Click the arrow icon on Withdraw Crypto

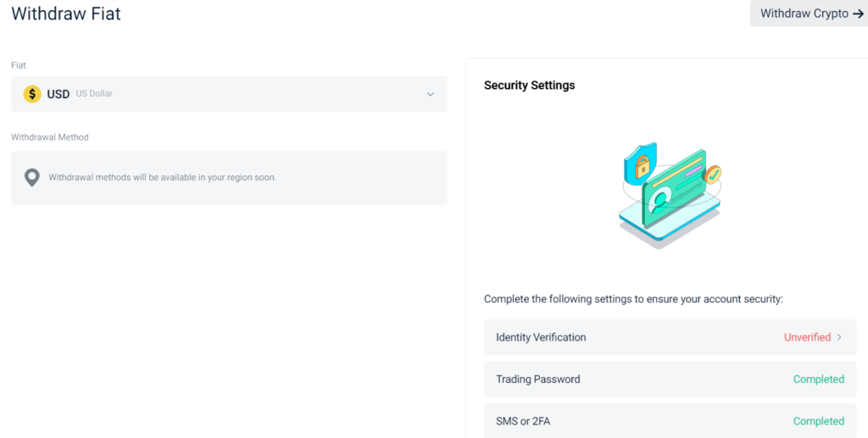pos(858,14)
